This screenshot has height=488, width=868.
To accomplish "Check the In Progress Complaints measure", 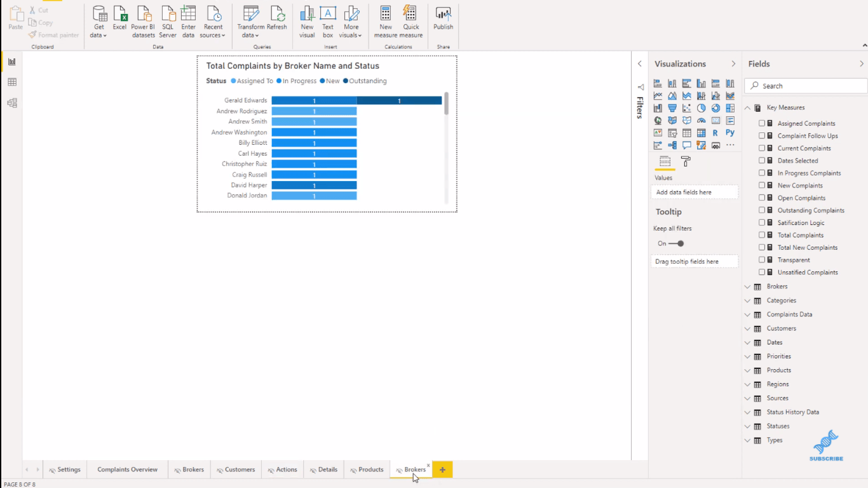I will 762,173.
